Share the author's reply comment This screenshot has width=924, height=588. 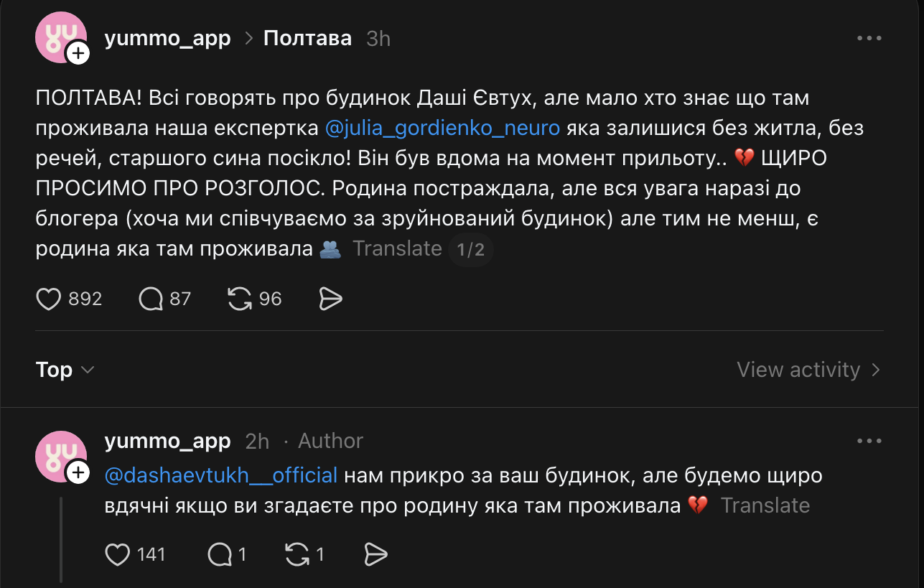click(375, 554)
